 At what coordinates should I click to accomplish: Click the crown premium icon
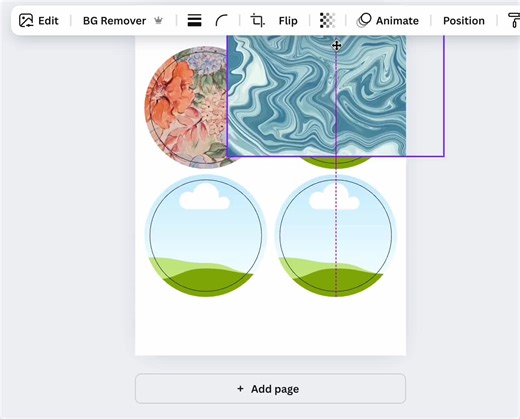coord(158,21)
